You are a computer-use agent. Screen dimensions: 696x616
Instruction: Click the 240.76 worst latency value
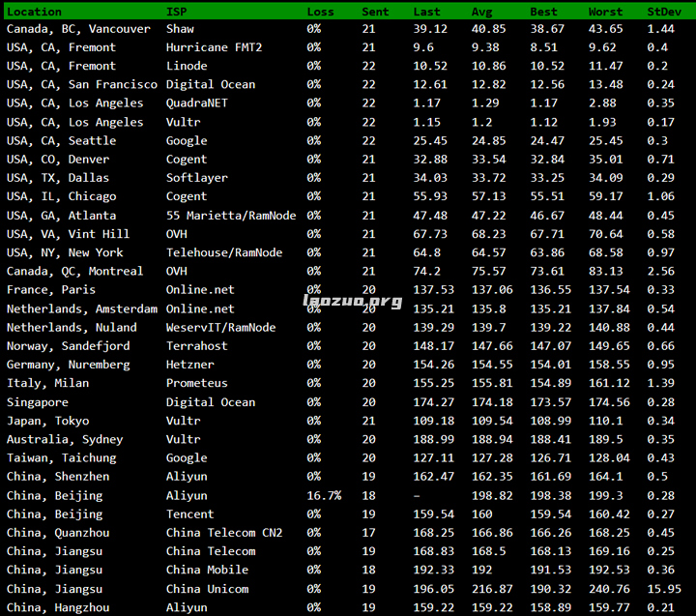pos(608,589)
